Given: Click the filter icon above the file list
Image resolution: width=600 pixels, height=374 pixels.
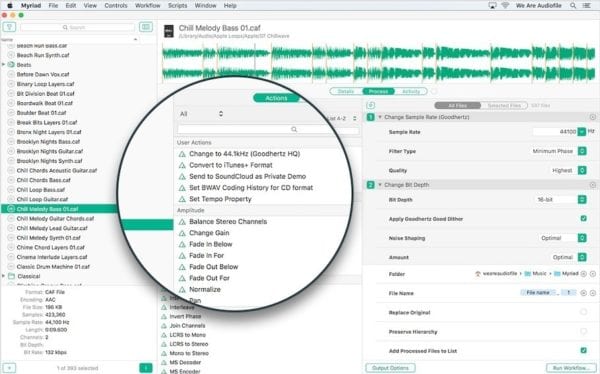Looking at the screenshot, I should click(9, 27).
